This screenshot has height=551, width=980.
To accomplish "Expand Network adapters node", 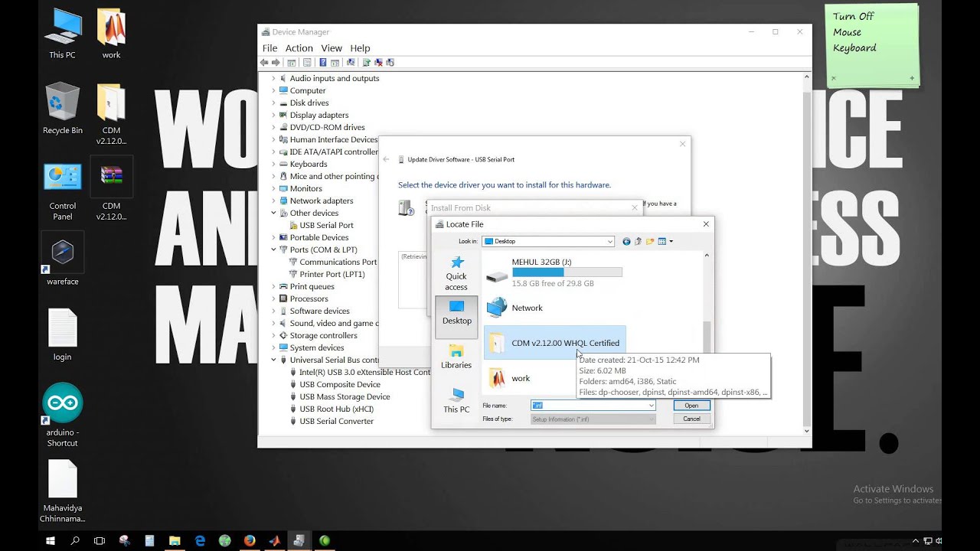I will (273, 201).
